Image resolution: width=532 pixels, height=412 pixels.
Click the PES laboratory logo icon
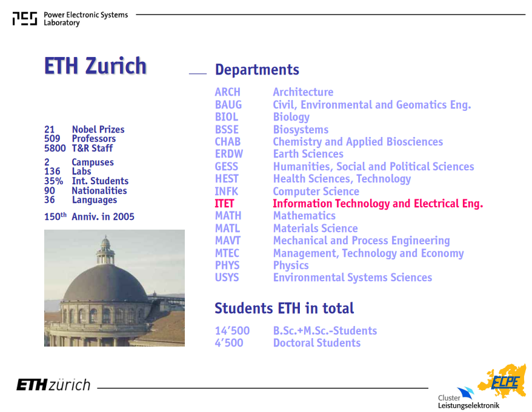coord(25,19)
